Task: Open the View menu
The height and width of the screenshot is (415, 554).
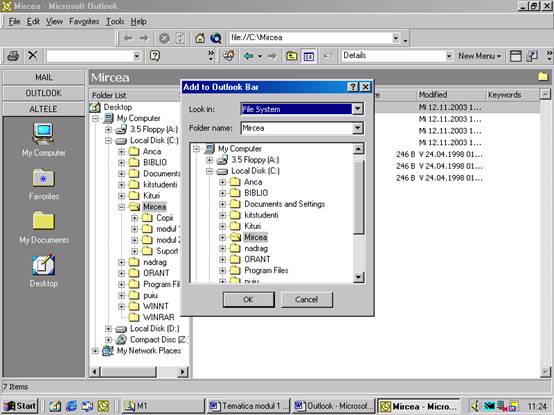Action: (x=54, y=22)
